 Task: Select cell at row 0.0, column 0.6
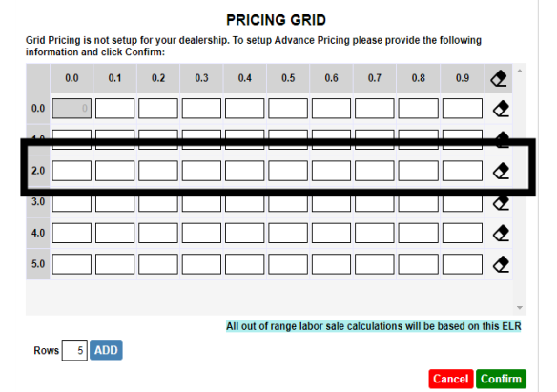click(331, 109)
